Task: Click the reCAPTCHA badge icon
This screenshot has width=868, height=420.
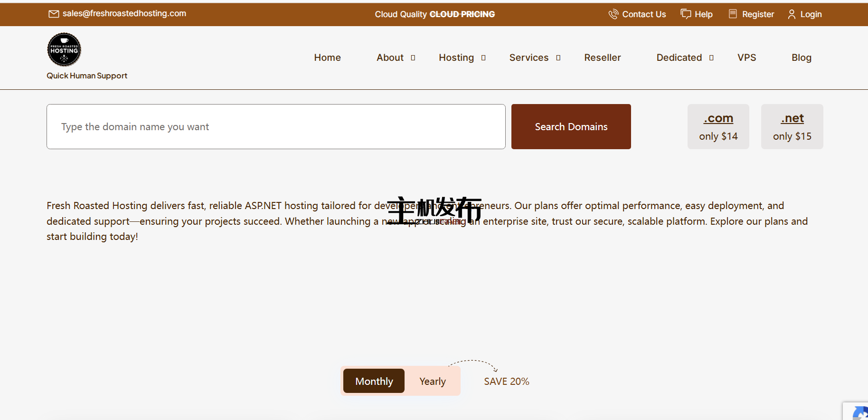Action: click(859, 412)
